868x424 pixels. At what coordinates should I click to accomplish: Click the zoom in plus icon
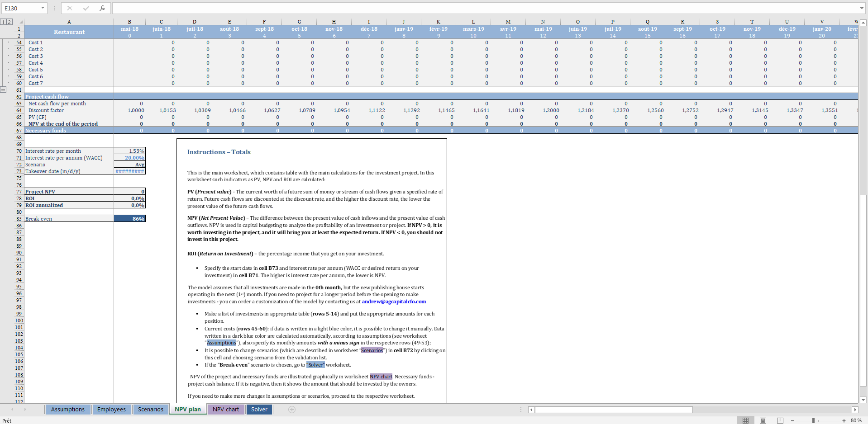(844, 421)
